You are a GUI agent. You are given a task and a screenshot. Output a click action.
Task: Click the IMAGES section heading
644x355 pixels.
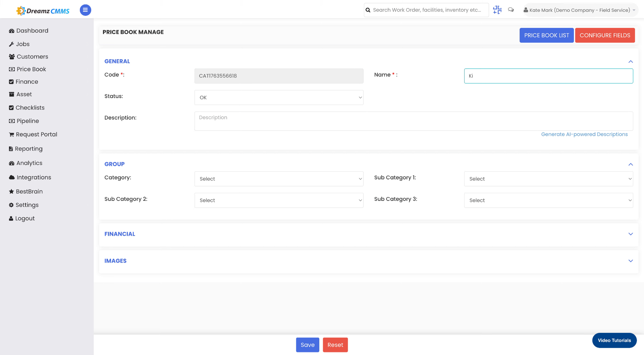click(115, 261)
